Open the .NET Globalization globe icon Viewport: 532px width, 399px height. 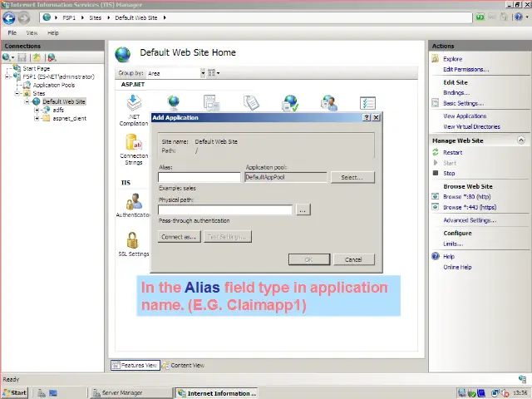tap(174, 102)
